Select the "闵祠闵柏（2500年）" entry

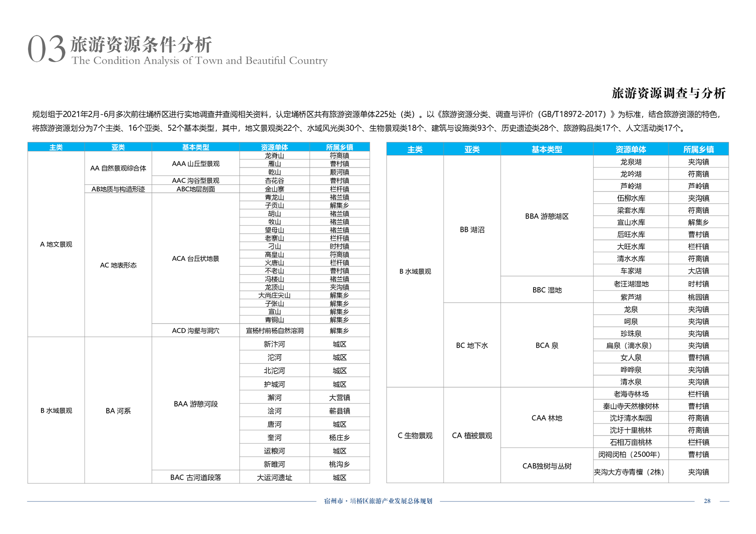click(630, 455)
